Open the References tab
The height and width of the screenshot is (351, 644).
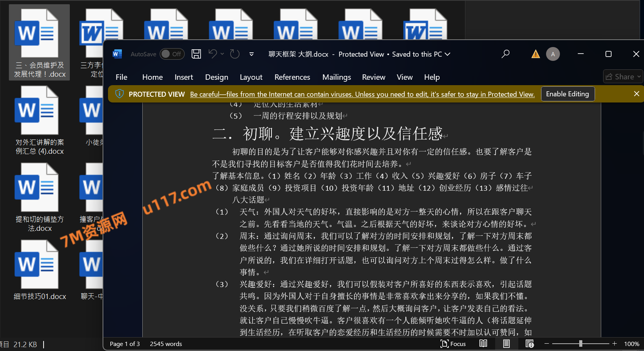[292, 77]
